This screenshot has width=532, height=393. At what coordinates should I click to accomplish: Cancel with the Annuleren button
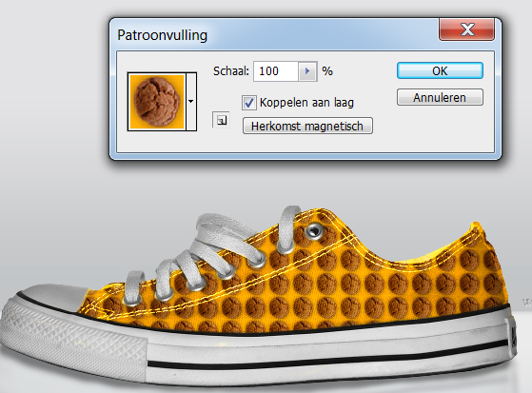point(440,97)
